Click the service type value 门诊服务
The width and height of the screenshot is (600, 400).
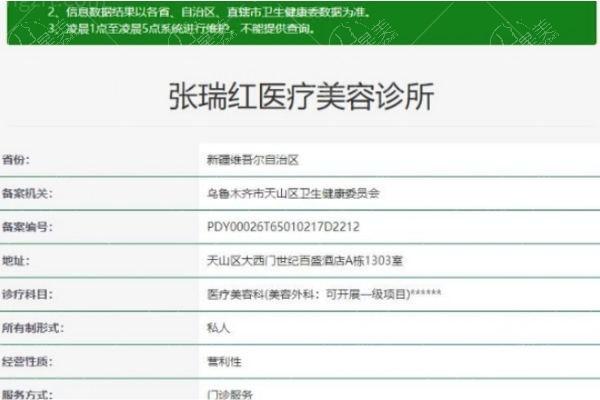point(225,393)
